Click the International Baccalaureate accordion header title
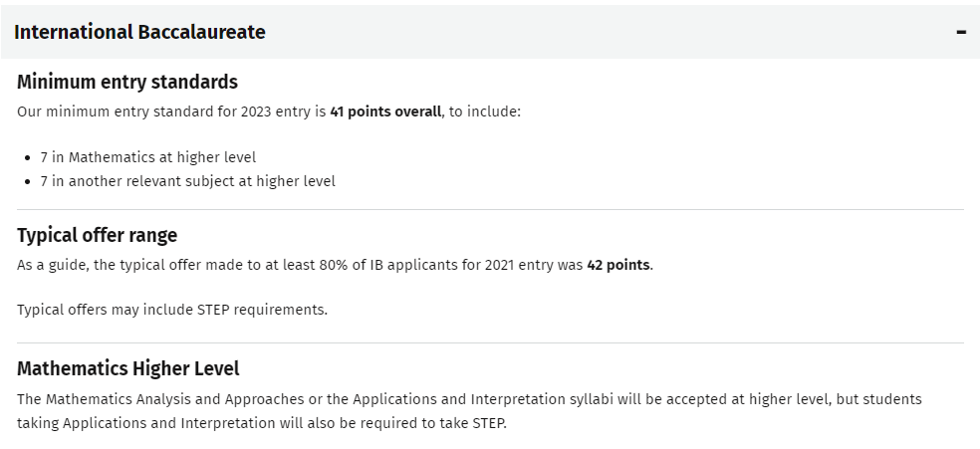Image resolution: width=980 pixels, height=449 pixels. tap(139, 32)
